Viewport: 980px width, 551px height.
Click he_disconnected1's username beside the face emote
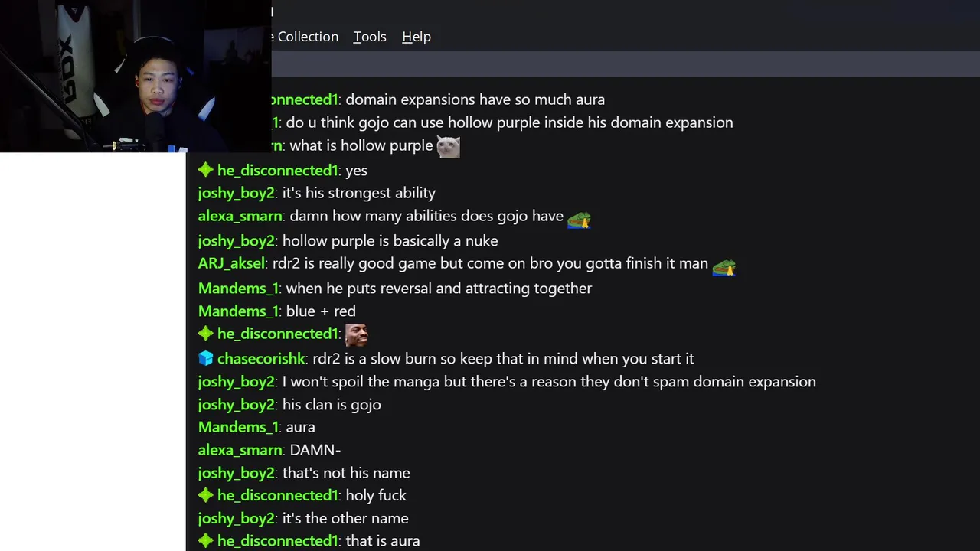(x=277, y=334)
